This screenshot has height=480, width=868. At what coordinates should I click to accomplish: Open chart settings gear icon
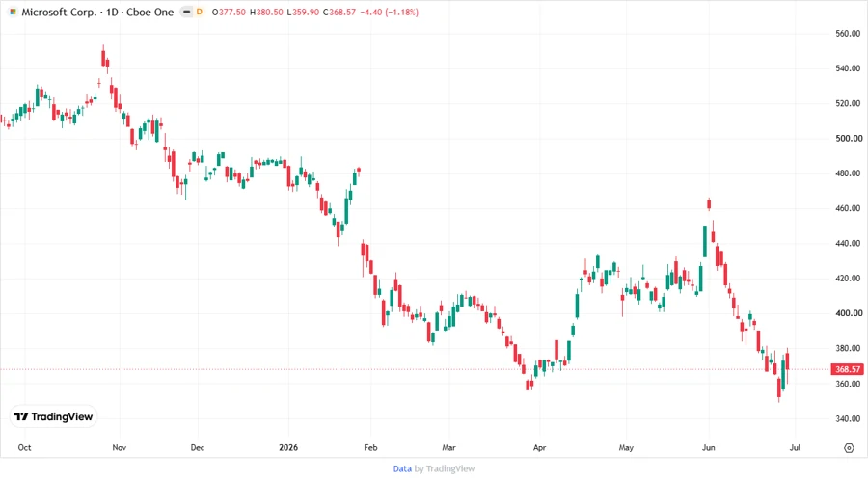(849, 448)
